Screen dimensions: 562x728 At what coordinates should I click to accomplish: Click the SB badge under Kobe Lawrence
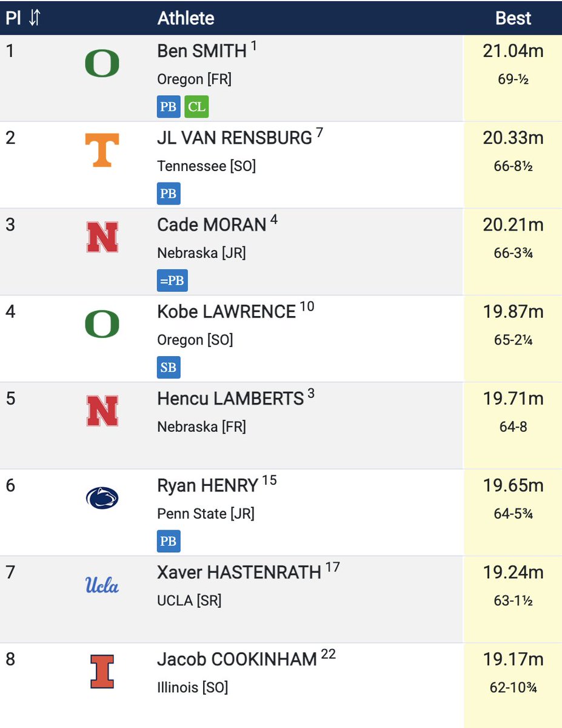pyautogui.click(x=169, y=368)
